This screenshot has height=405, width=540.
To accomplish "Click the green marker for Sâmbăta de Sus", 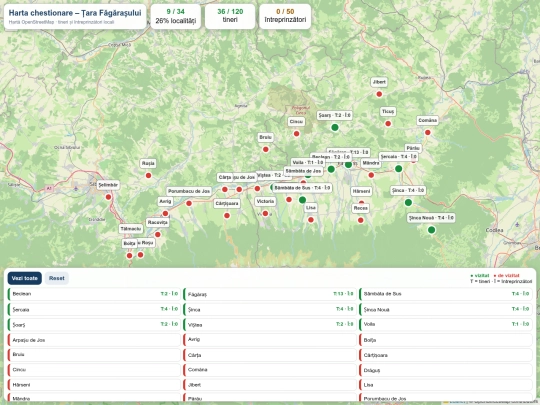I will click(302, 200).
